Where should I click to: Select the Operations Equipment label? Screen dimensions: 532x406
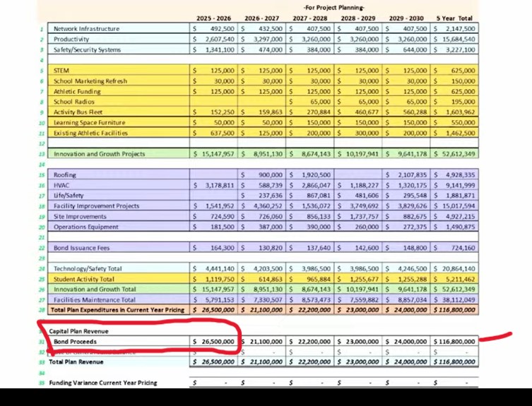tap(85, 227)
